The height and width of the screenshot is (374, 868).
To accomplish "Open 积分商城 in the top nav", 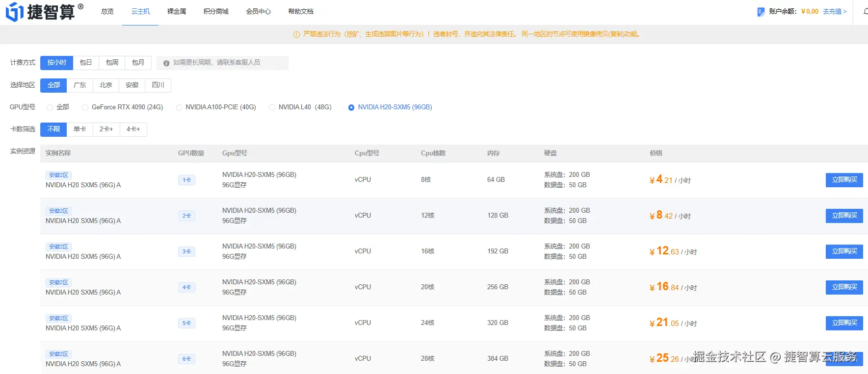I will point(216,11).
